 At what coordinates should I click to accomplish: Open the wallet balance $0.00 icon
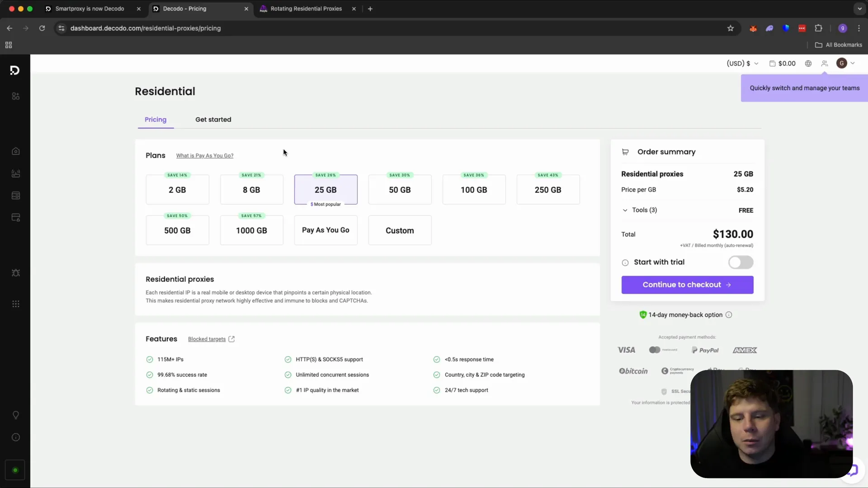coord(782,64)
